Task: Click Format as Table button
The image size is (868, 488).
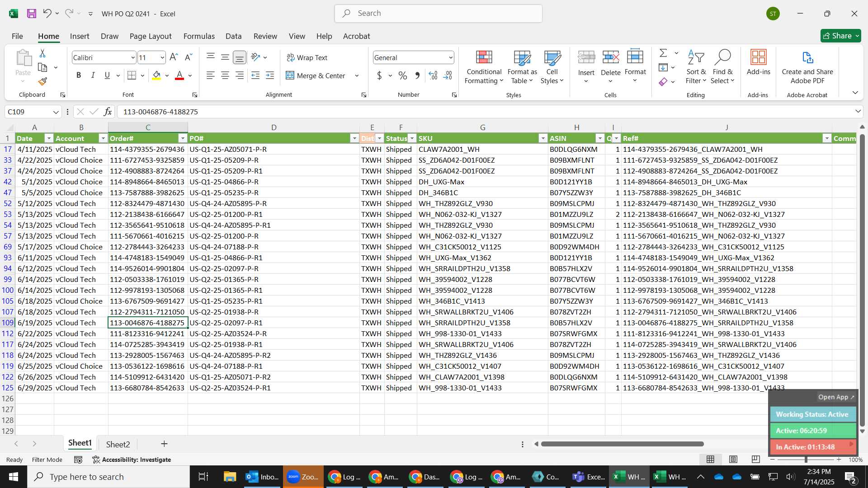Action: pos(522,67)
